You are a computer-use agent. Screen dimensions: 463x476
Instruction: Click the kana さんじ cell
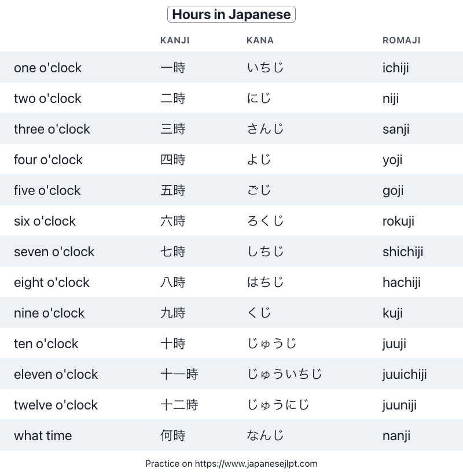click(265, 129)
